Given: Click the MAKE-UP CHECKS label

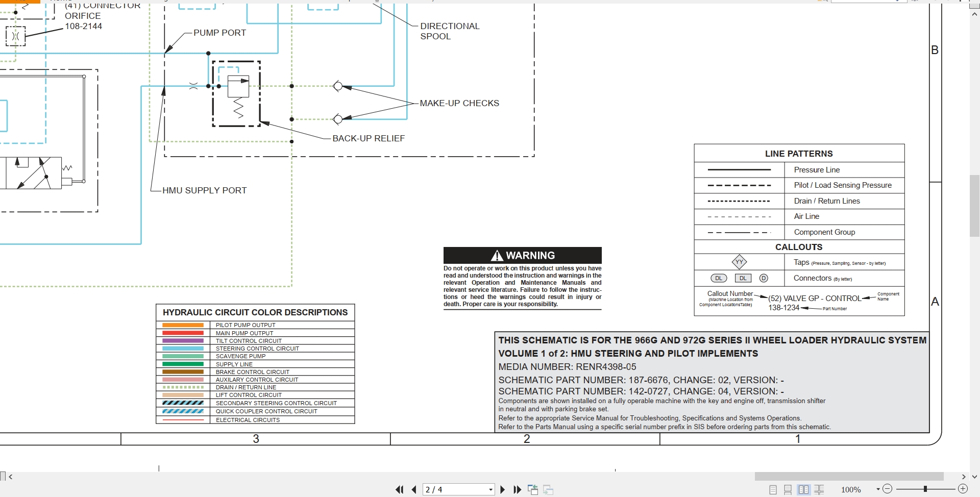Looking at the screenshot, I should (x=459, y=103).
